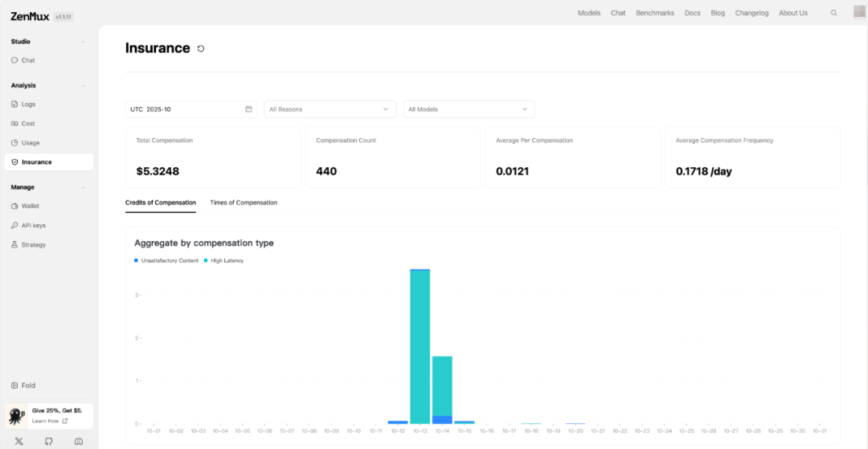The height and width of the screenshot is (449, 868).
Task: Collapse the Studio section chevron
Action: tap(83, 42)
